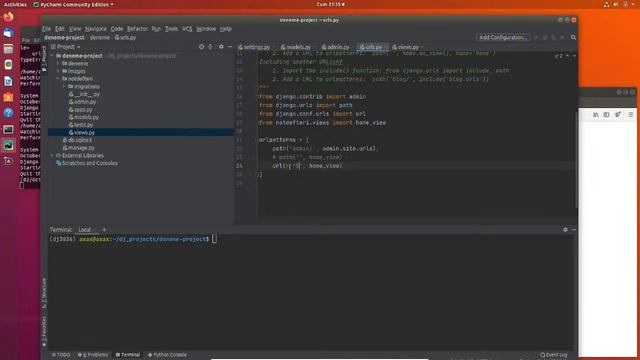Select __init__.py in project tree
Image resolution: width=640 pixels, height=360 pixels.
(x=84, y=94)
